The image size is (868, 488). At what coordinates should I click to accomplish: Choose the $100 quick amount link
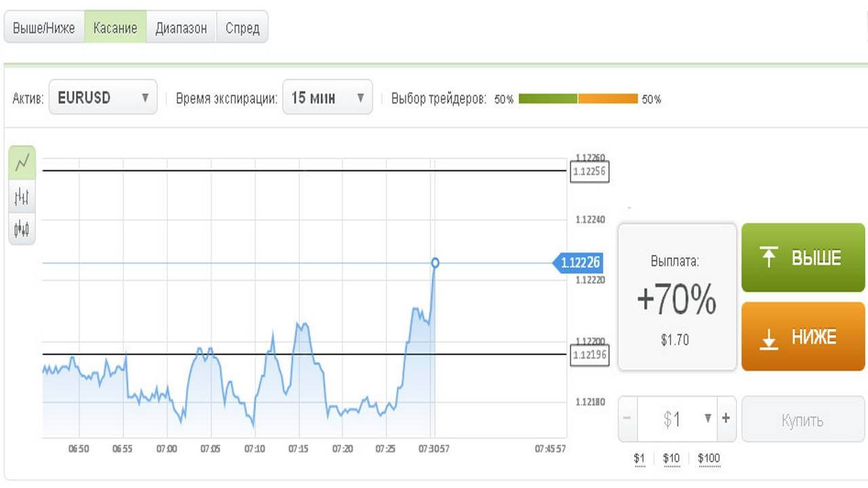(709, 459)
